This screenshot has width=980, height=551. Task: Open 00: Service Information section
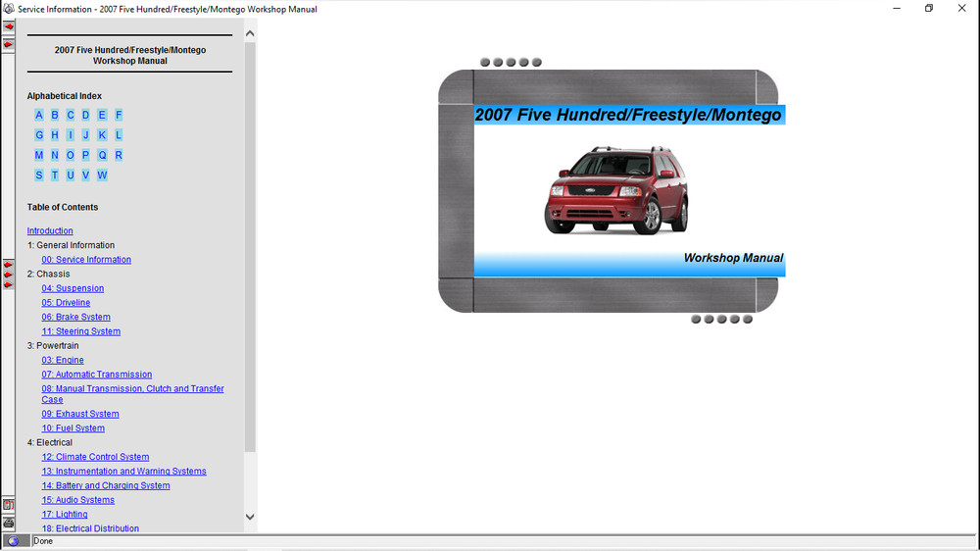tap(86, 260)
